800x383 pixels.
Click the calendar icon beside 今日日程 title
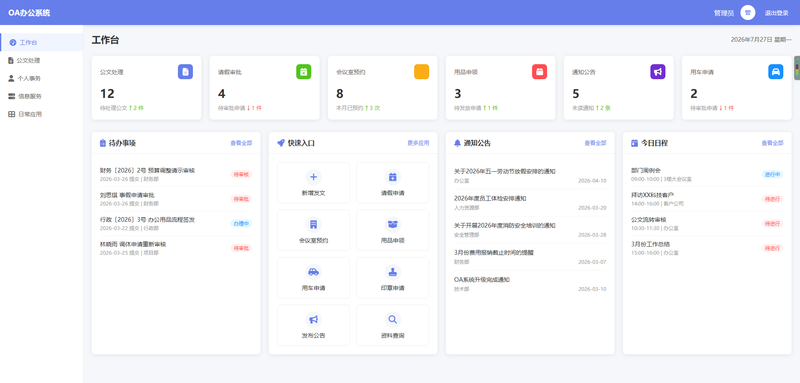[x=634, y=143]
